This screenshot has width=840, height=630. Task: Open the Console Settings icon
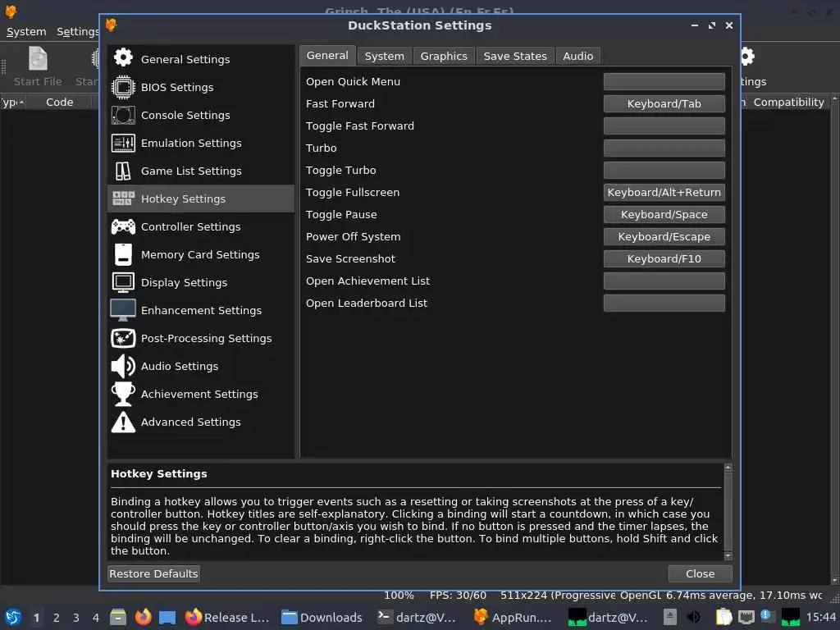(x=123, y=115)
